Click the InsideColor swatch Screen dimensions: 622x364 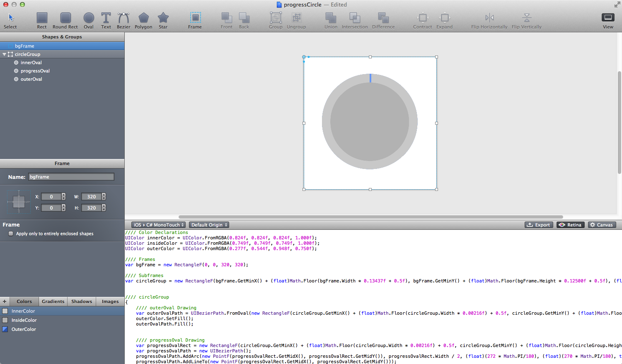5,320
